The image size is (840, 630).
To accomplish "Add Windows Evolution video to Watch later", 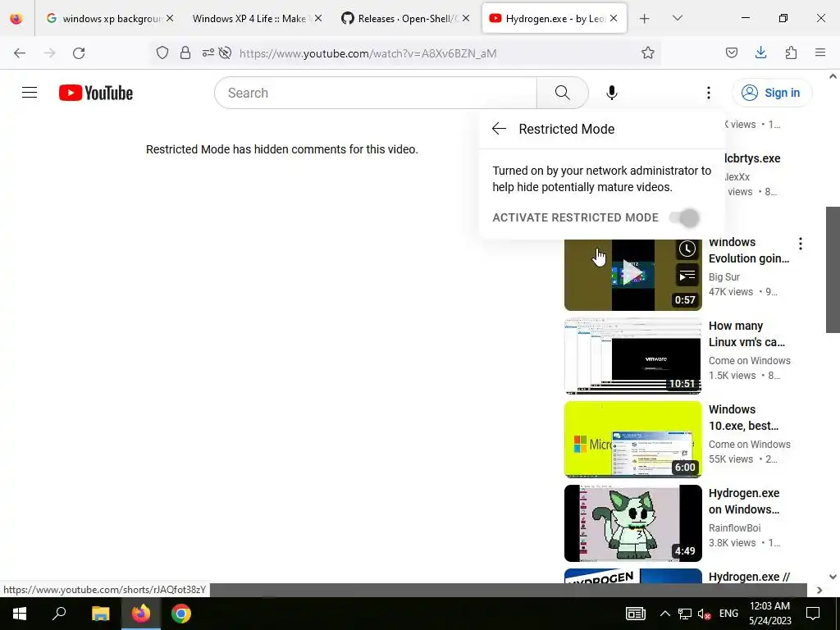I will pyautogui.click(x=687, y=249).
